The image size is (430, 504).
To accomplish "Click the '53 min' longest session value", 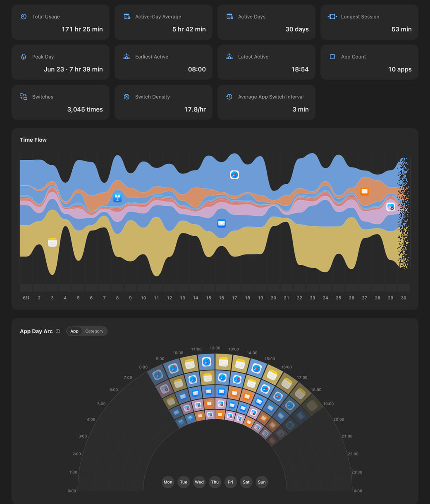I will (x=401, y=29).
